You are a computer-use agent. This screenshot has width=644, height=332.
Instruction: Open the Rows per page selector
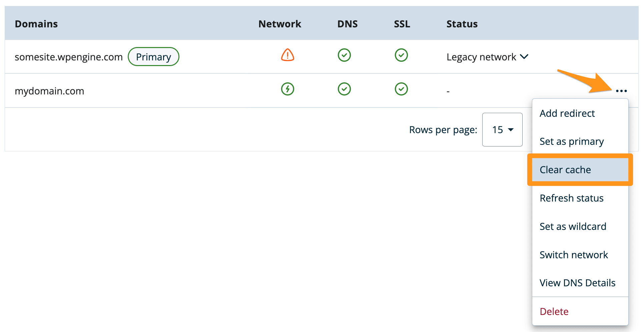pyautogui.click(x=502, y=129)
